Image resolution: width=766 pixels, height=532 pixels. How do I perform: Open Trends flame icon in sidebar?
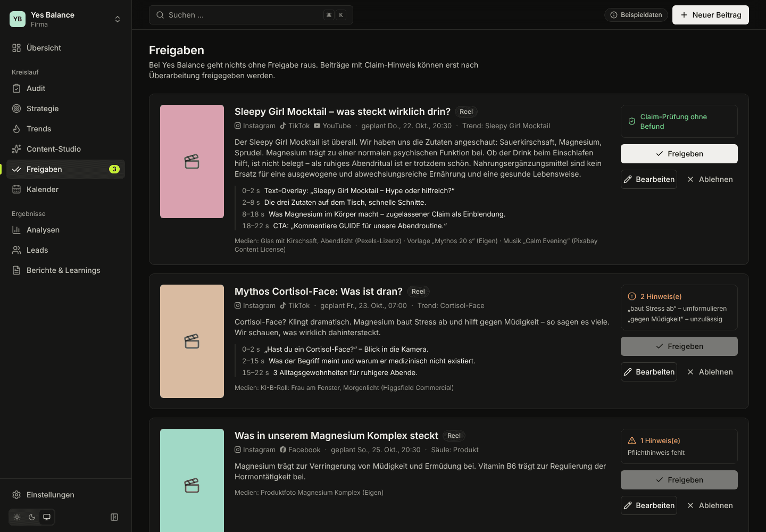16,129
